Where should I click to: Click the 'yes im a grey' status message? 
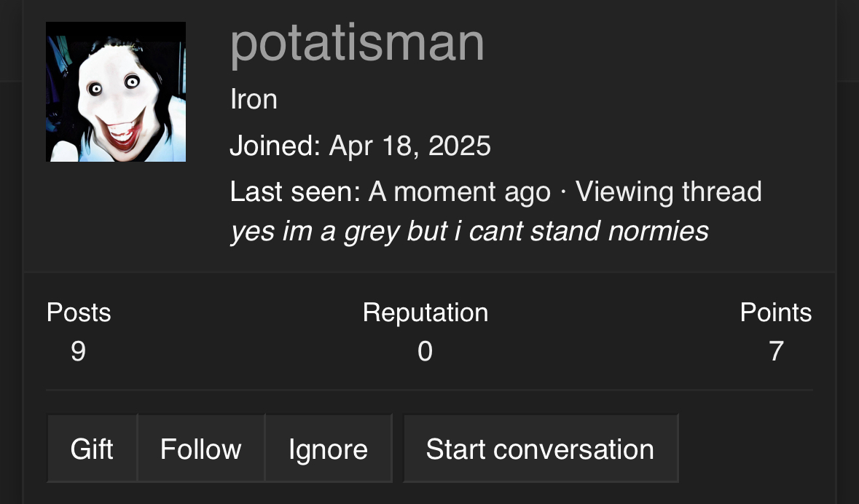point(469,231)
